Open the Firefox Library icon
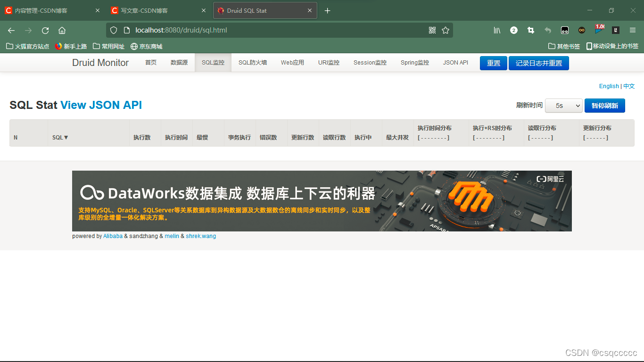Screen dimensions: 644x362 click(496, 30)
